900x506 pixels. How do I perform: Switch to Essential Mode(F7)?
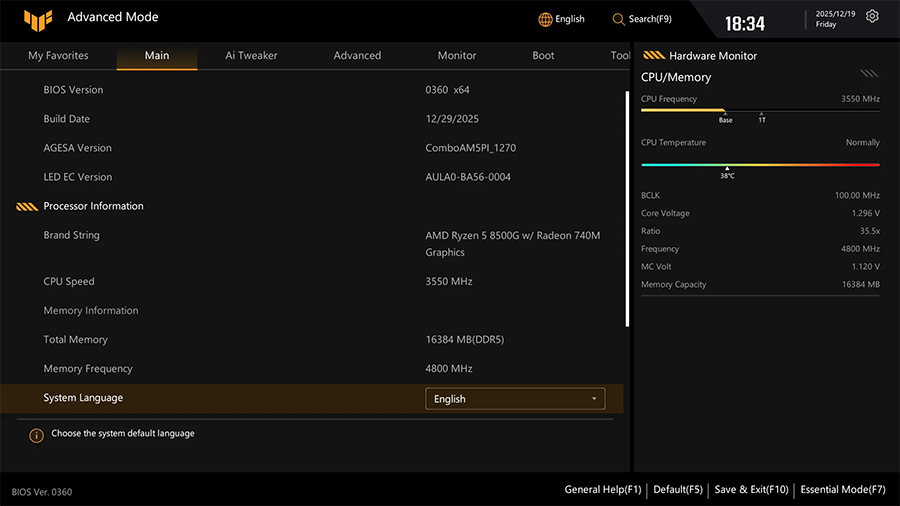pyautogui.click(x=842, y=490)
